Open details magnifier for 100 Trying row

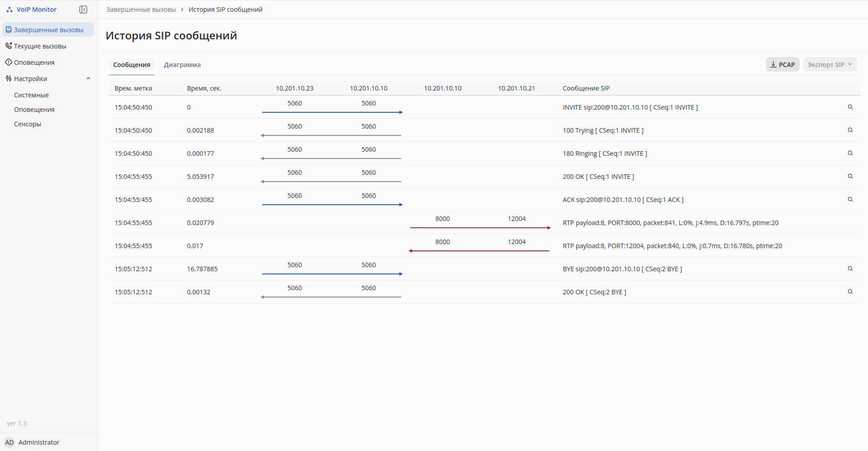coord(850,130)
